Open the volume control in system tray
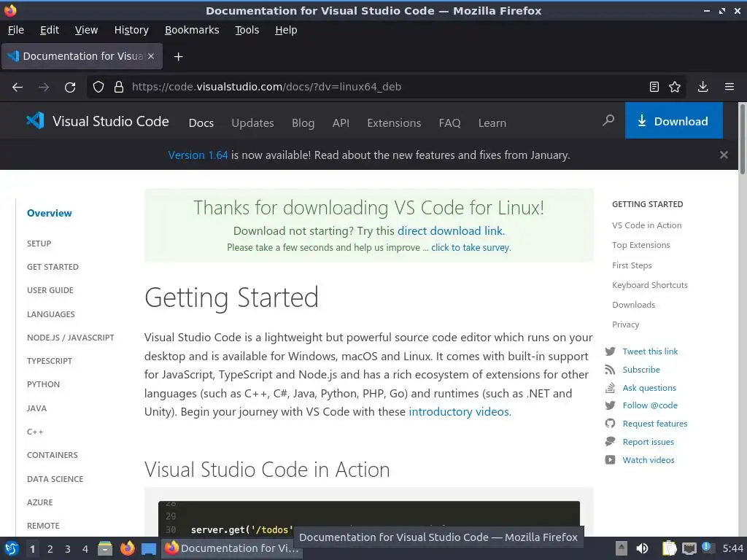Screen dimensions: 747x560 tap(642, 548)
